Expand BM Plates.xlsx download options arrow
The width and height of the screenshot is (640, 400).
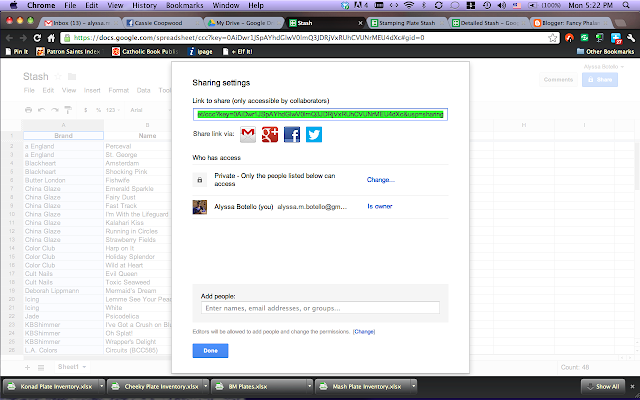pos(309,386)
